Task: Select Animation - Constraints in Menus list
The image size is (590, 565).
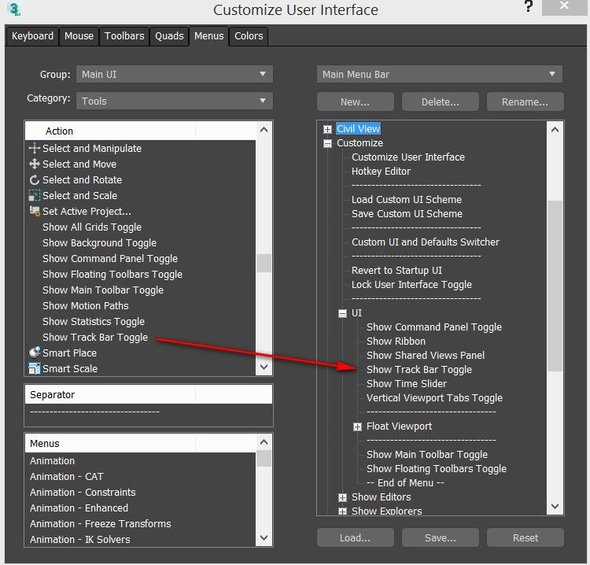Action: (x=83, y=492)
